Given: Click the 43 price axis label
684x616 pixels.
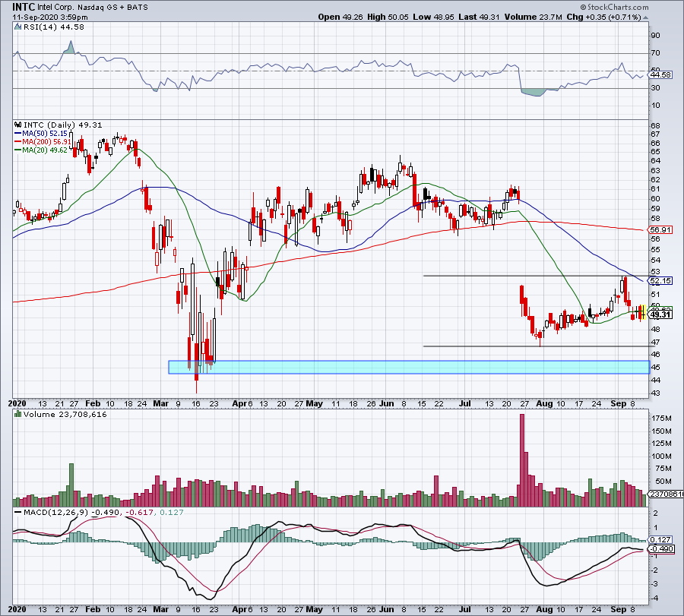Looking at the screenshot, I should tap(655, 393).
